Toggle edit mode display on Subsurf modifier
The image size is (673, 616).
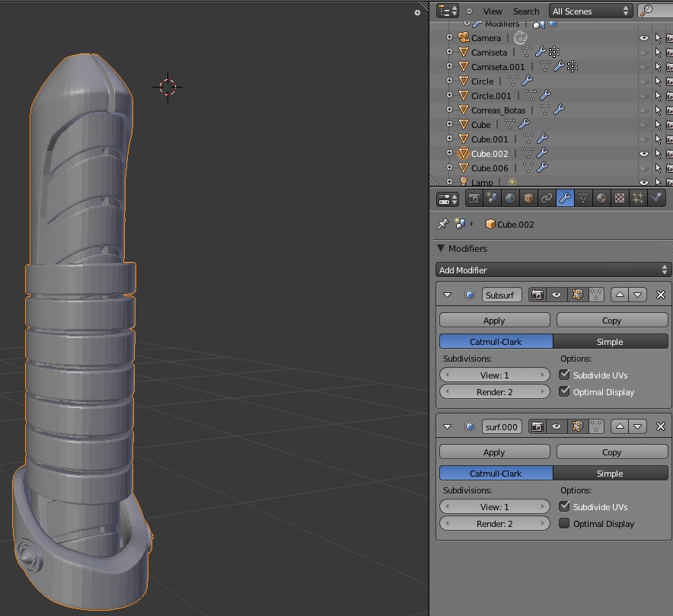tap(577, 295)
